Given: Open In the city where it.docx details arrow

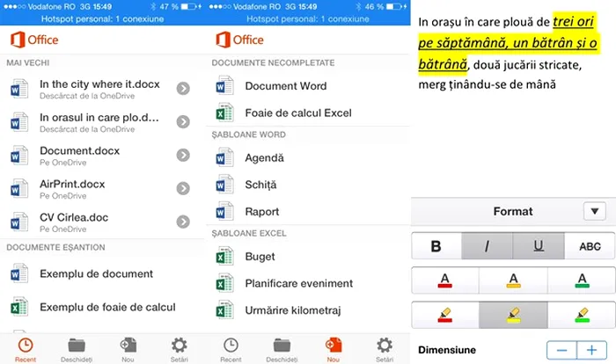Looking at the screenshot, I should pyautogui.click(x=183, y=88).
